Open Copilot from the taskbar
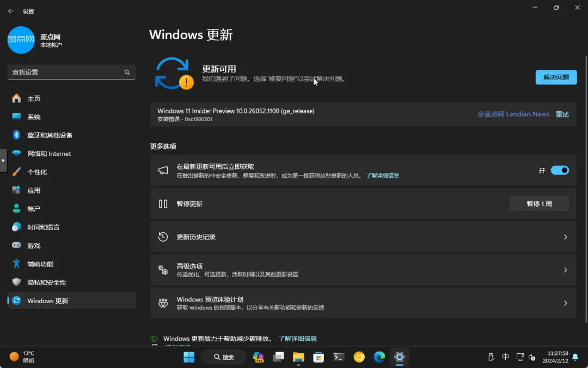Screen dimensions: 588x368 tap(258, 357)
